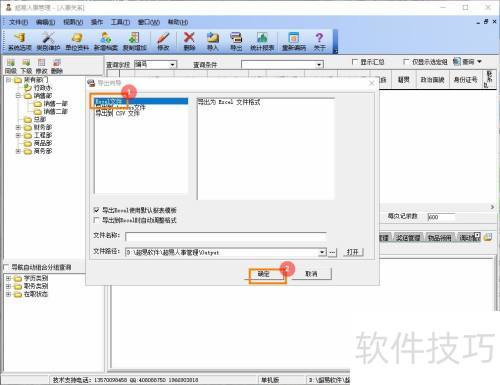This screenshot has width=500, height=385.
Task: Open the 文件路径 path dropdown arrow
Action: [322, 252]
